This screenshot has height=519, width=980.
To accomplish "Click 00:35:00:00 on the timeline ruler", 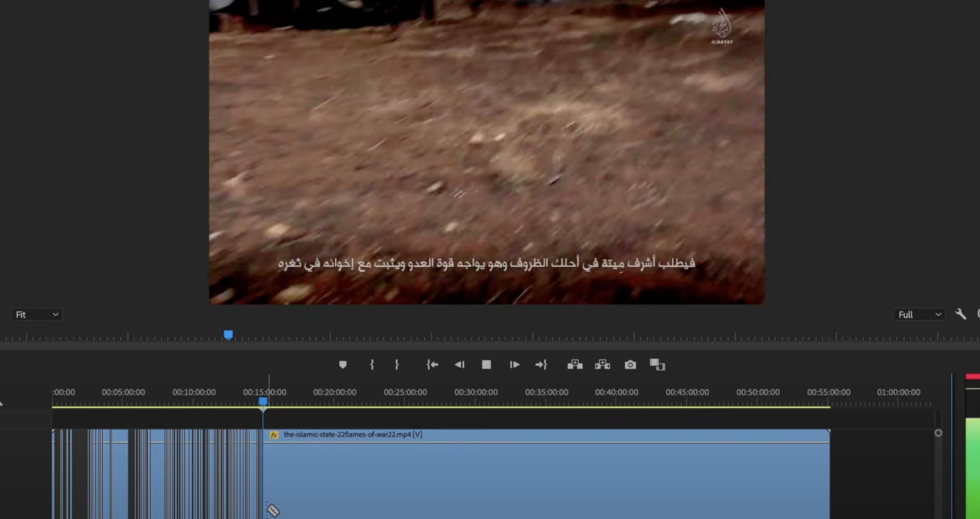I will point(546,392).
